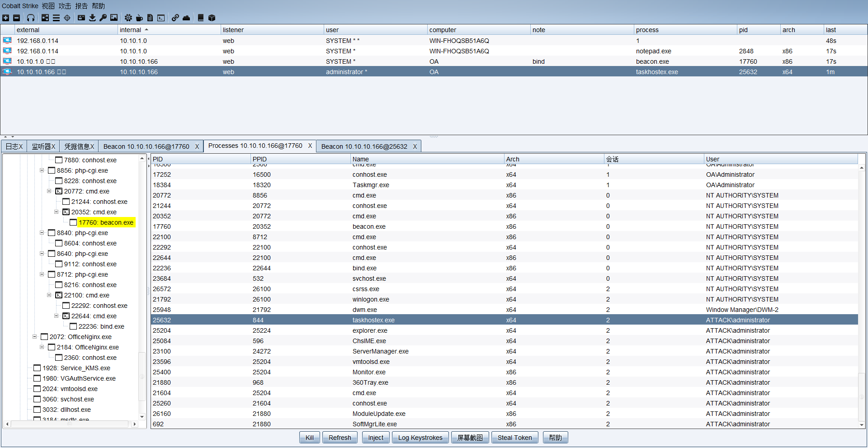The width and height of the screenshot is (868, 448).
Task: Open downloaded files via download arrow icon
Action: point(92,18)
